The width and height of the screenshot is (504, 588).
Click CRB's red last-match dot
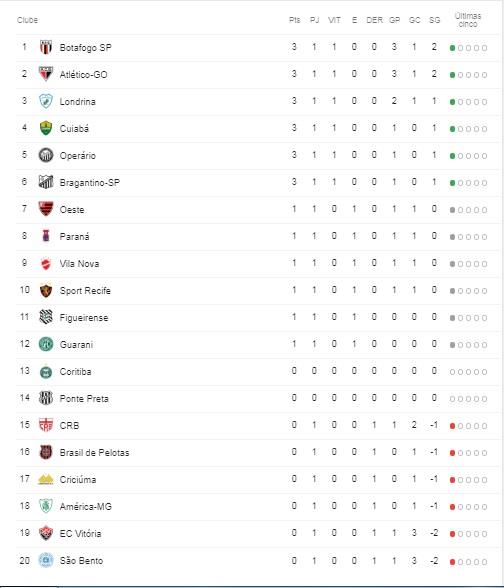[x=452, y=426]
